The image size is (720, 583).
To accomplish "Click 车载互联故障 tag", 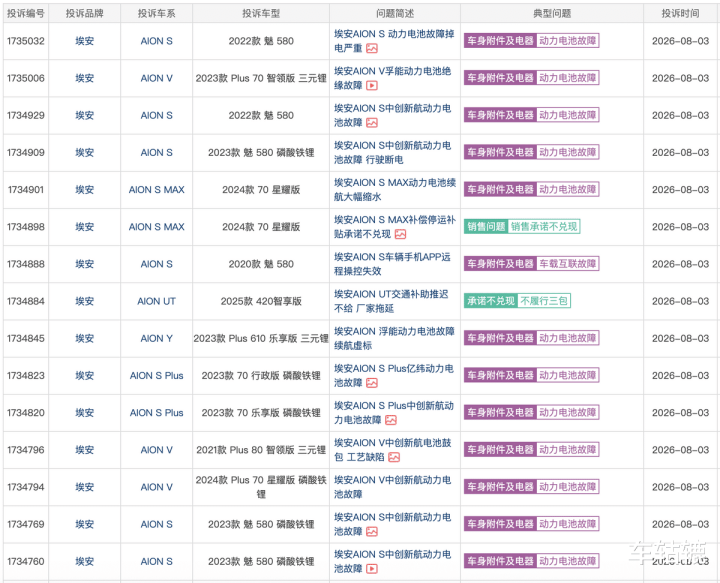I will point(568,263).
